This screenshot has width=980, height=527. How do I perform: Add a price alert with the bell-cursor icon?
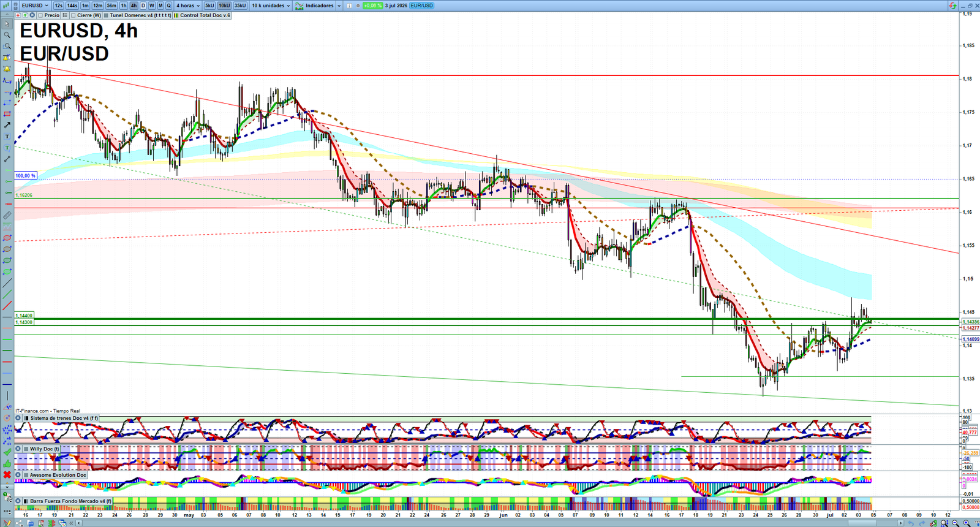point(7,57)
